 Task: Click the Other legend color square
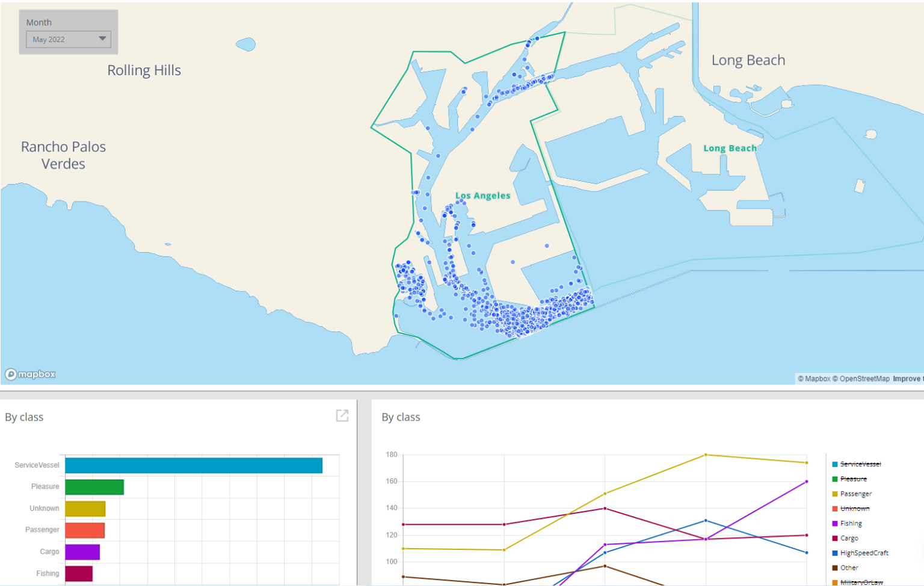point(834,567)
